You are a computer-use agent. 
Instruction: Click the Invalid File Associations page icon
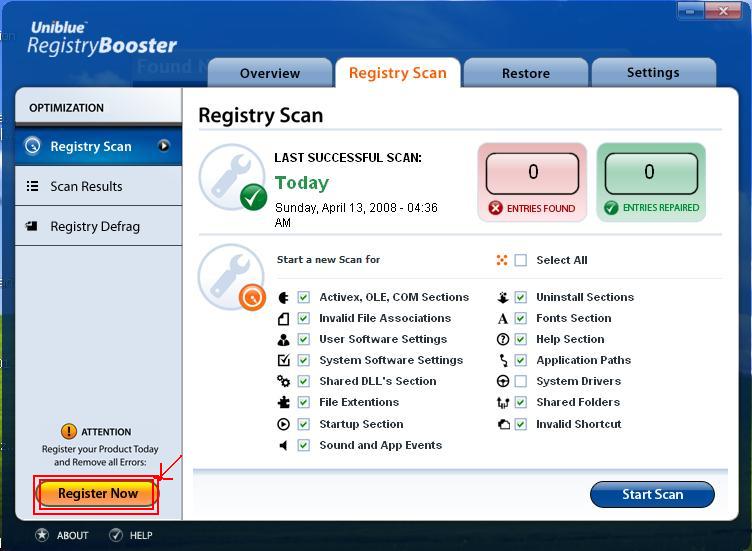pyautogui.click(x=283, y=318)
